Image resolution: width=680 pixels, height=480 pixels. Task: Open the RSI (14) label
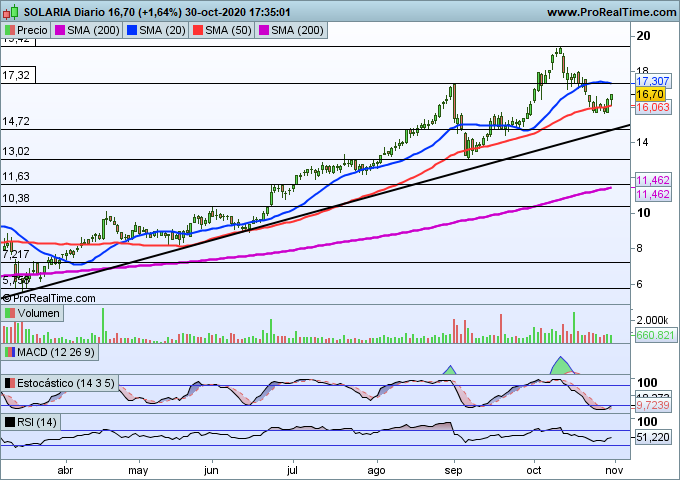point(38,422)
